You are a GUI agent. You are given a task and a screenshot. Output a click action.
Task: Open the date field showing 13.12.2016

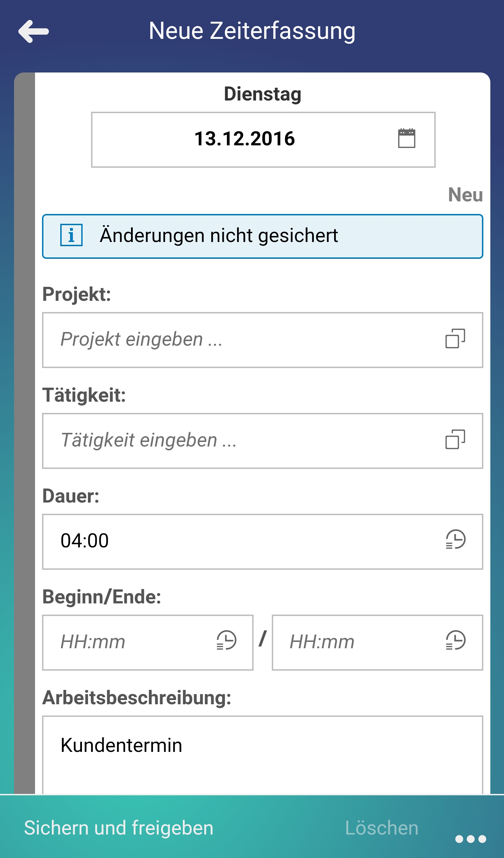(x=244, y=139)
